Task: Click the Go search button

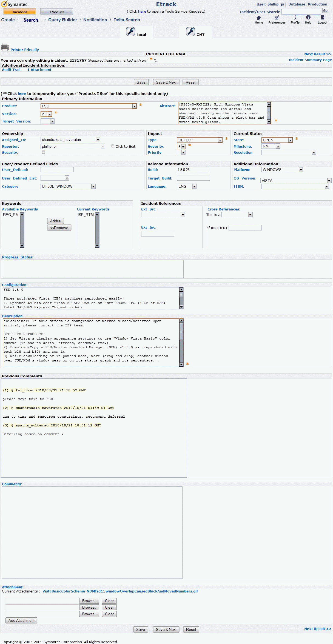Action: pyautogui.click(x=325, y=11)
